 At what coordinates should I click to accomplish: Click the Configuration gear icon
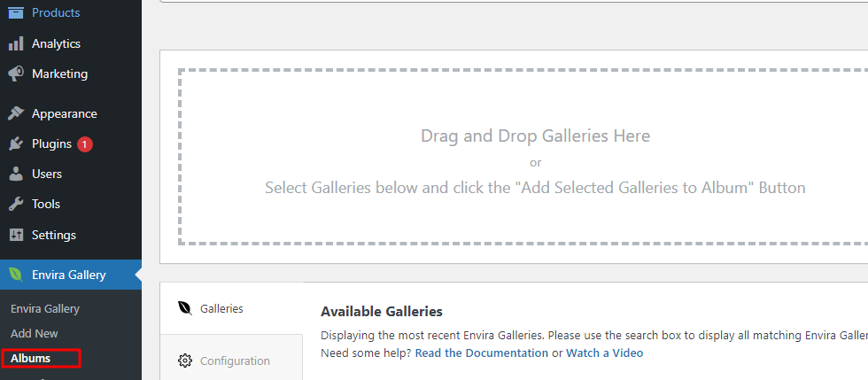pos(185,361)
